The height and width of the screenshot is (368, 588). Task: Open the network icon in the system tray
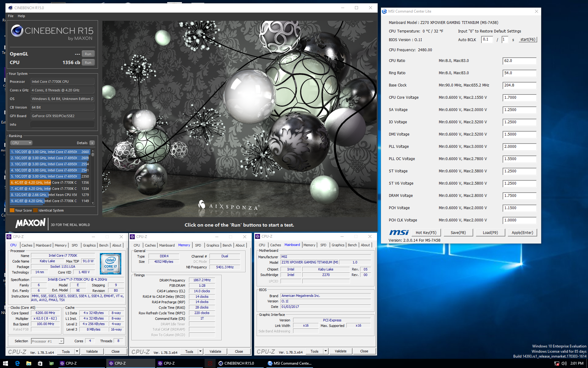[x=557, y=363]
